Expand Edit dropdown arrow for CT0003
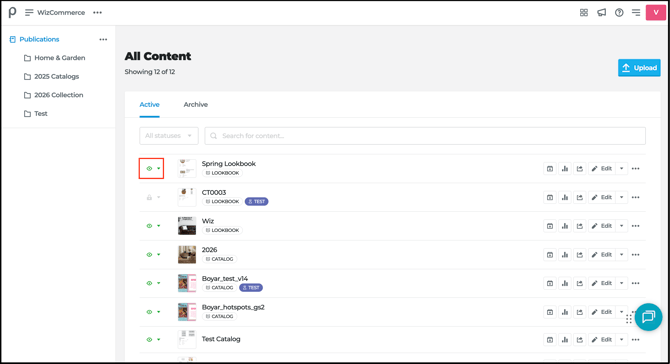The height and width of the screenshot is (364, 670). coord(621,197)
